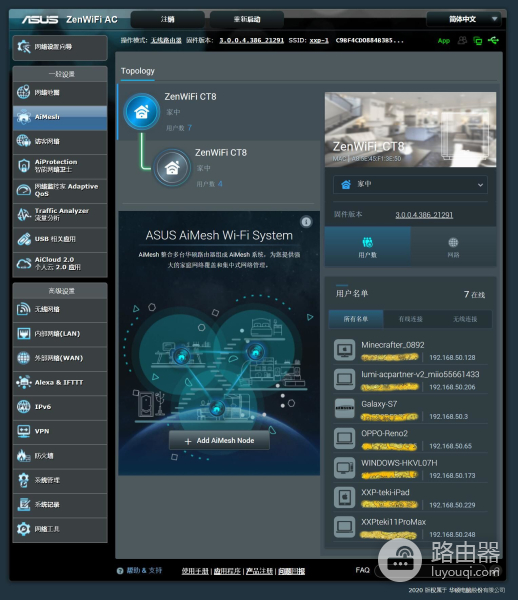Open firmware version link in node details panel
Viewport: 518px width, 600px height.
424,215
